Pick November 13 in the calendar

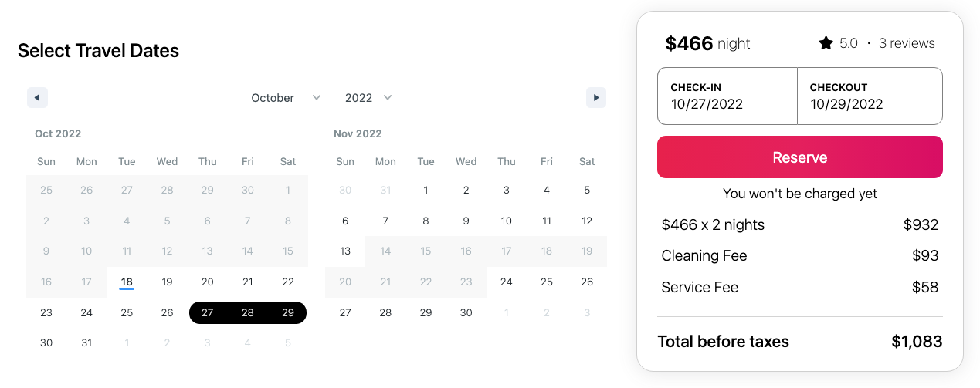[x=345, y=251]
